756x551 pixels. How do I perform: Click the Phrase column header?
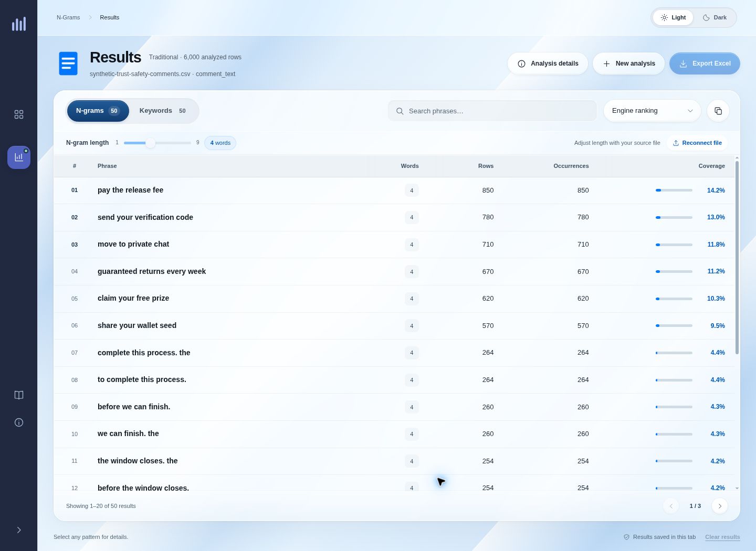(107, 166)
